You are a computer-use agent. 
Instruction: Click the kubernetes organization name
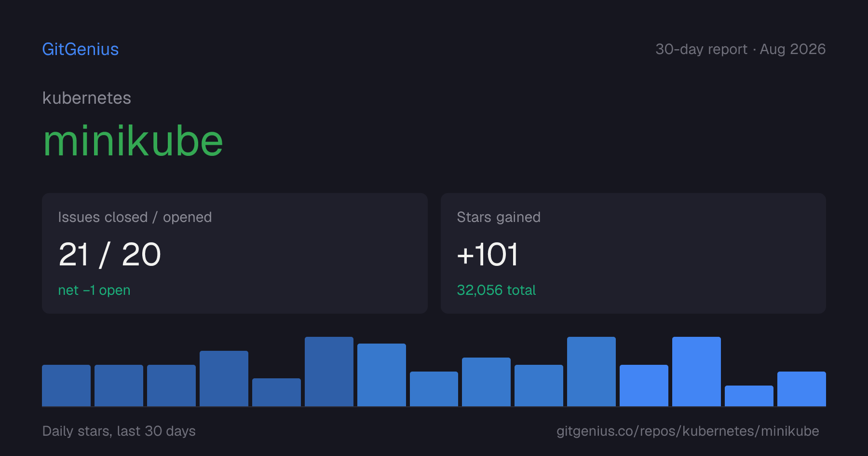click(x=87, y=98)
